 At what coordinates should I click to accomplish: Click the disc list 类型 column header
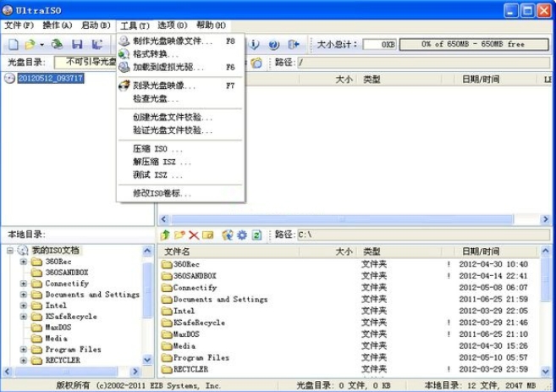click(x=400, y=79)
